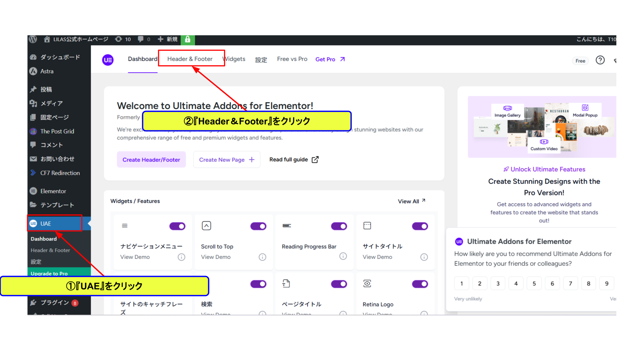Click the UAE logo in the survey popup

pyautogui.click(x=459, y=241)
